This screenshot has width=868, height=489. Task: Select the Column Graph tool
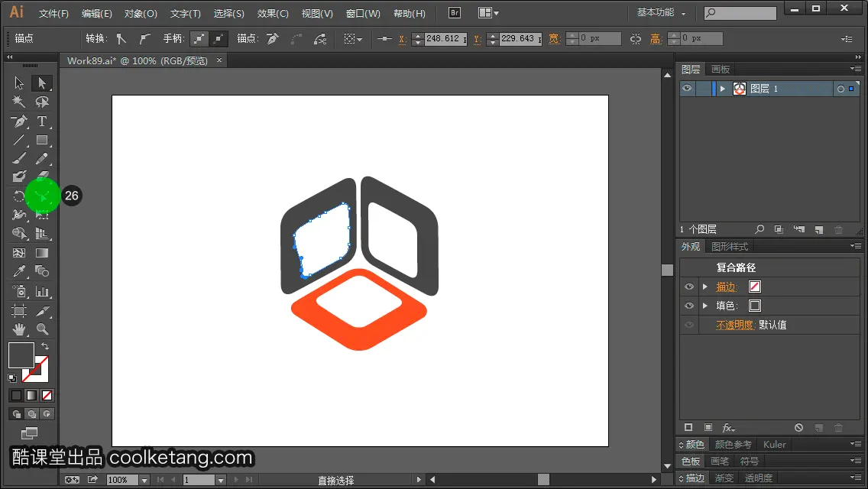click(x=41, y=291)
